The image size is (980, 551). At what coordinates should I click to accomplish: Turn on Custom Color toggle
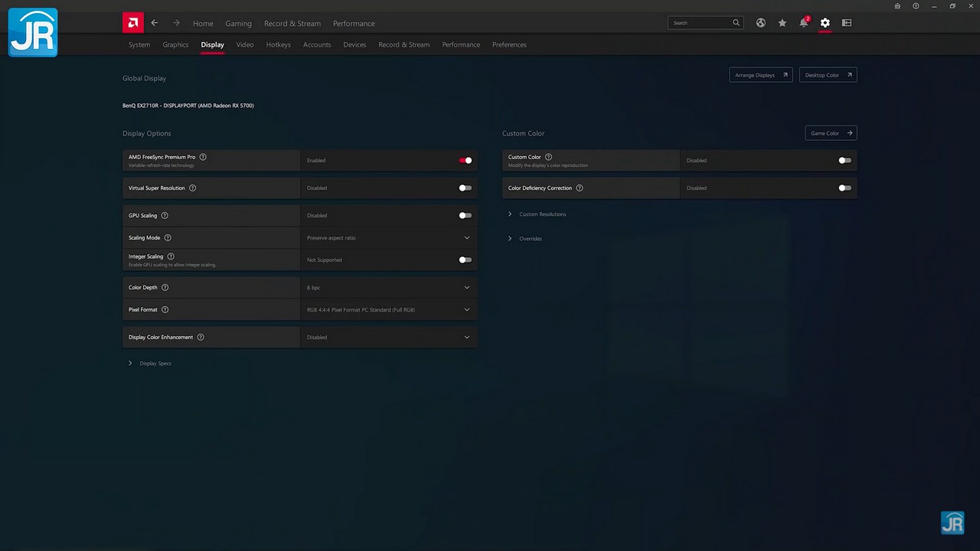[844, 161]
